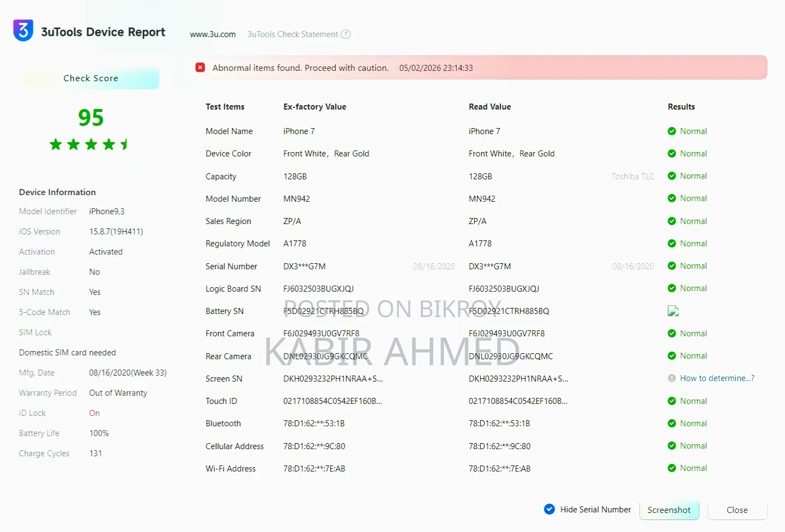Click the green check for Serial Number
The height and width of the screenshot is (532, 785).
coord(672,266)
